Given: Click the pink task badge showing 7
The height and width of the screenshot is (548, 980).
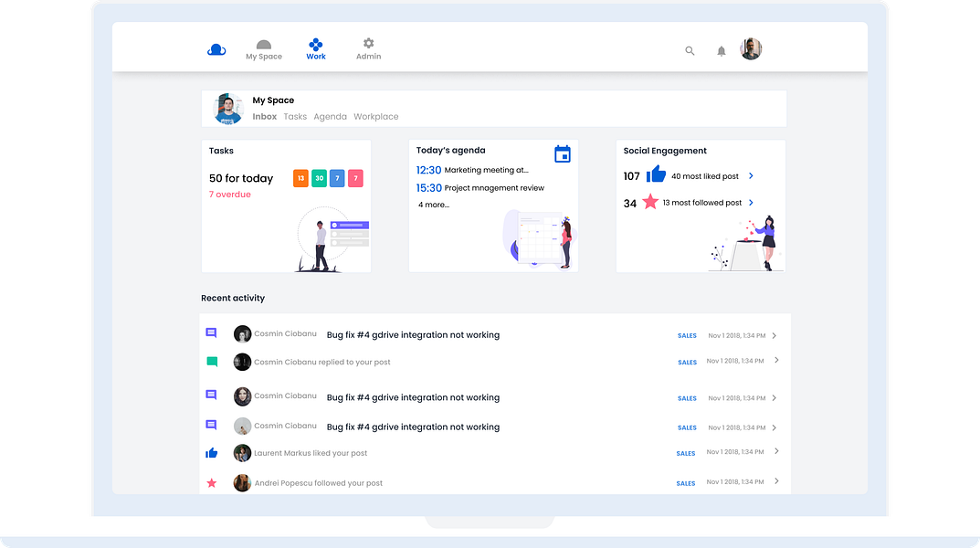Looking at the screenshot, I should pos(355,178).
